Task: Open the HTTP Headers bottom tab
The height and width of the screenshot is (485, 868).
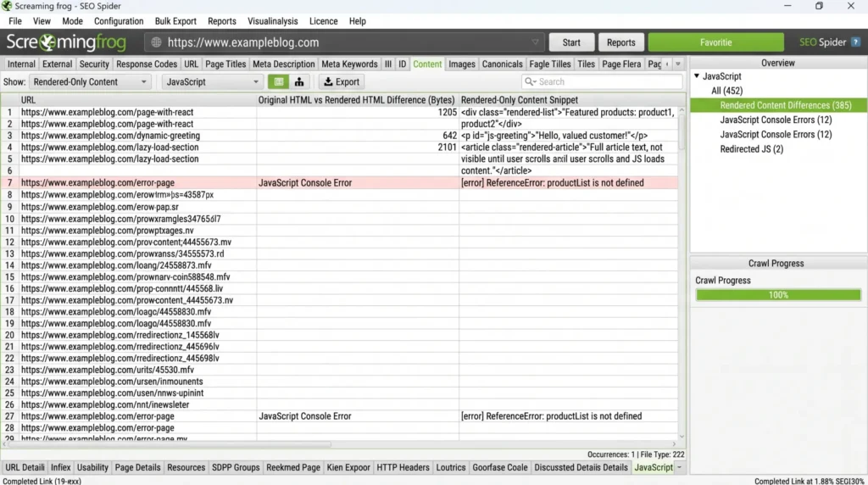Action: pyautogui.click(x=403, y=468)
